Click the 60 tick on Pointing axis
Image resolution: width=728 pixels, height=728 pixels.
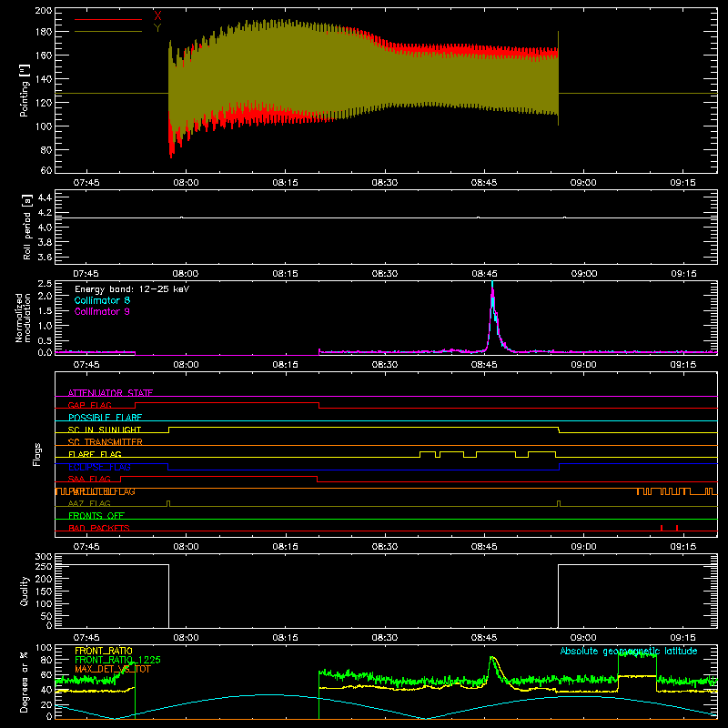point(46,170)
